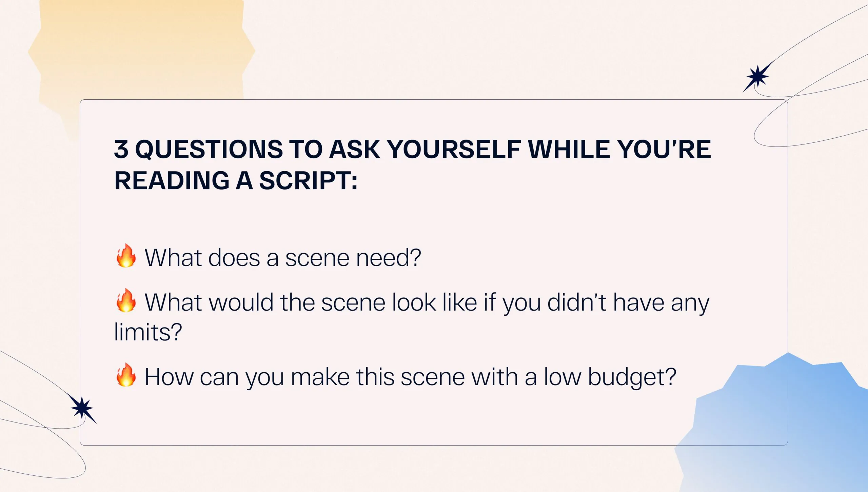The width and height of the screenshot is (868, 492).
Task: Select the heading line "3 QUESTIONS TO ASK YOURSELF"
Action: 412,149
